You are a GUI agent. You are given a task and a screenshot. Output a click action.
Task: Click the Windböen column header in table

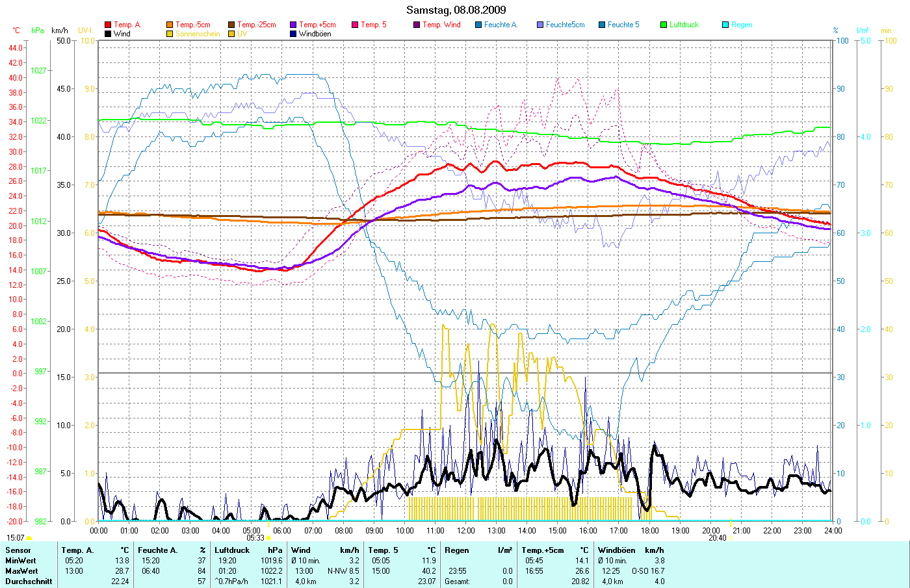616,550
